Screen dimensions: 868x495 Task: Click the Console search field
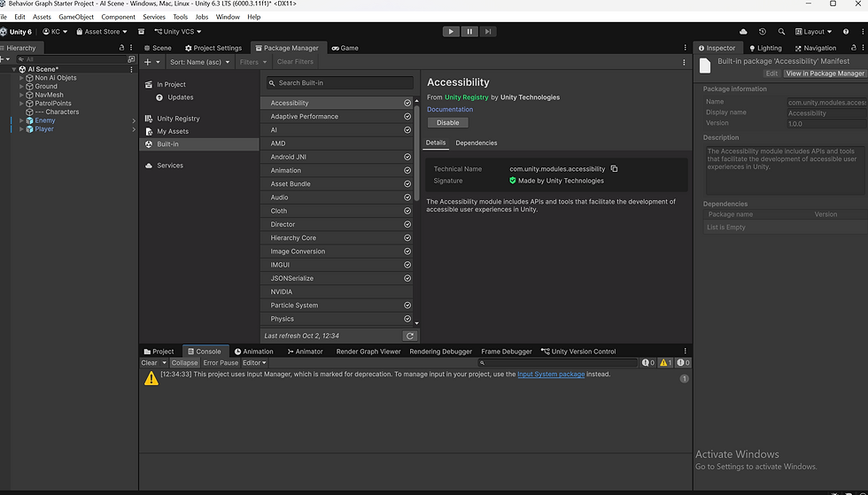point(558,363)
